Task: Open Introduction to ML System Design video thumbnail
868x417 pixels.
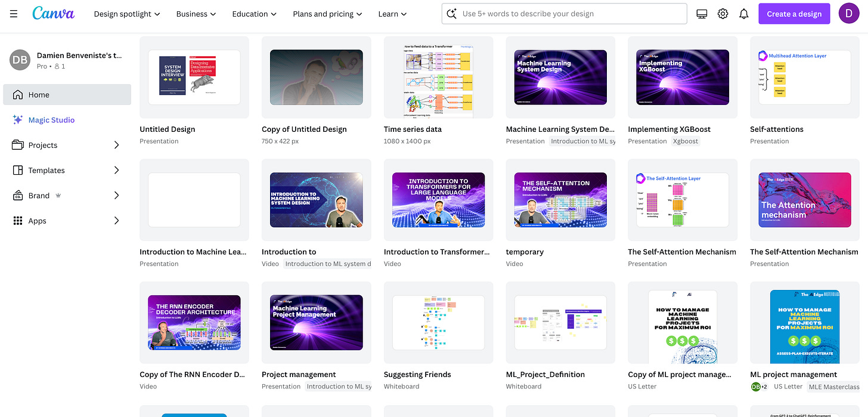Action: tap(316, 200)
